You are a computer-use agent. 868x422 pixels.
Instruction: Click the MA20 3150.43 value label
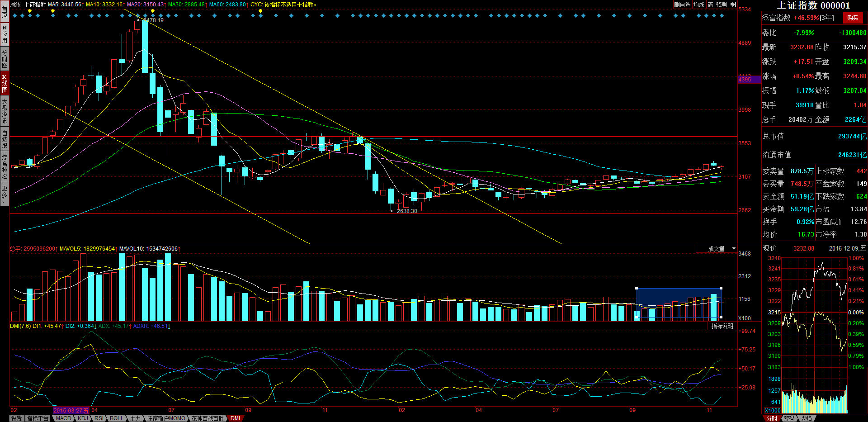pyautogui.click(x=146, y=5)
